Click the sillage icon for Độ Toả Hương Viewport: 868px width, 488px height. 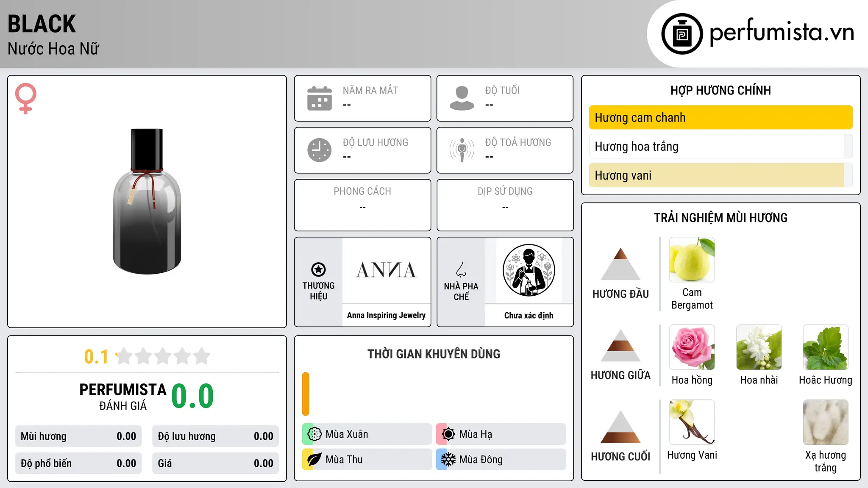[462, 150]
